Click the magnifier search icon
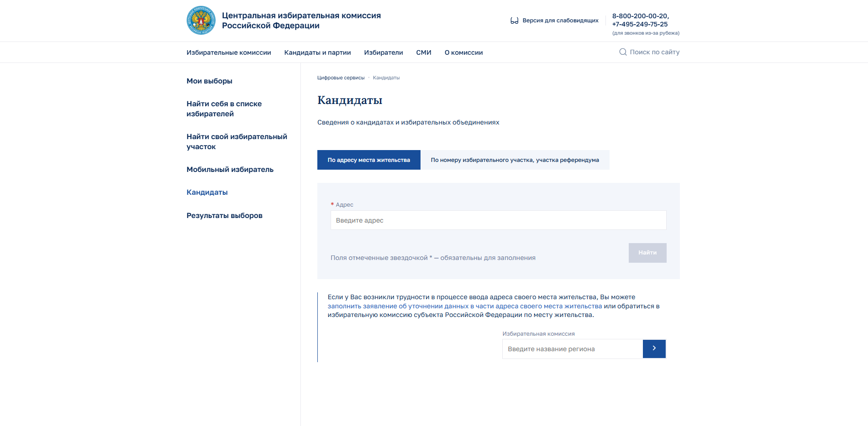The image size is (868, 426). click(623, 52)
